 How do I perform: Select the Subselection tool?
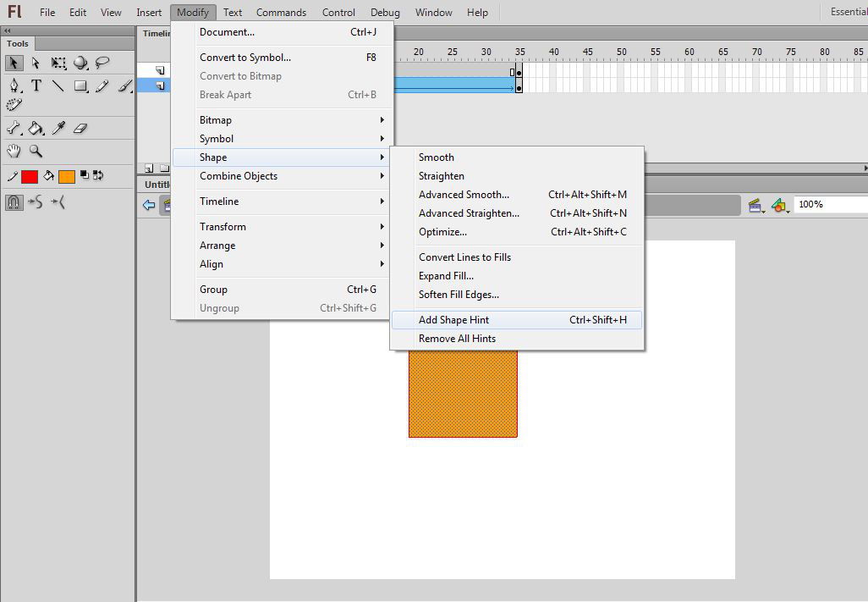click(x=36, y=63)
